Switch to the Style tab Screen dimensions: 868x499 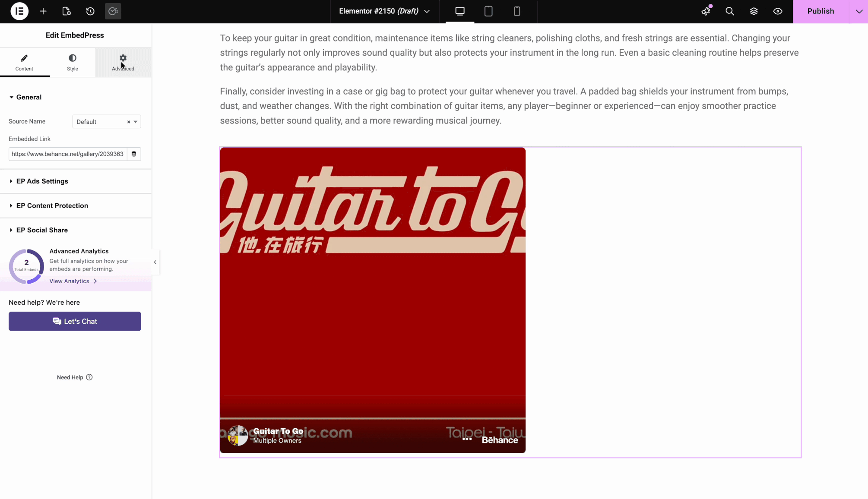click(73, 63)
